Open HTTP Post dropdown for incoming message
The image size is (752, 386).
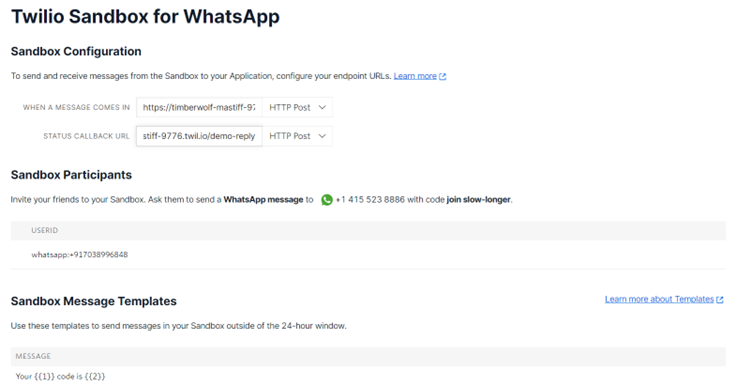click(x=297, y=107)
